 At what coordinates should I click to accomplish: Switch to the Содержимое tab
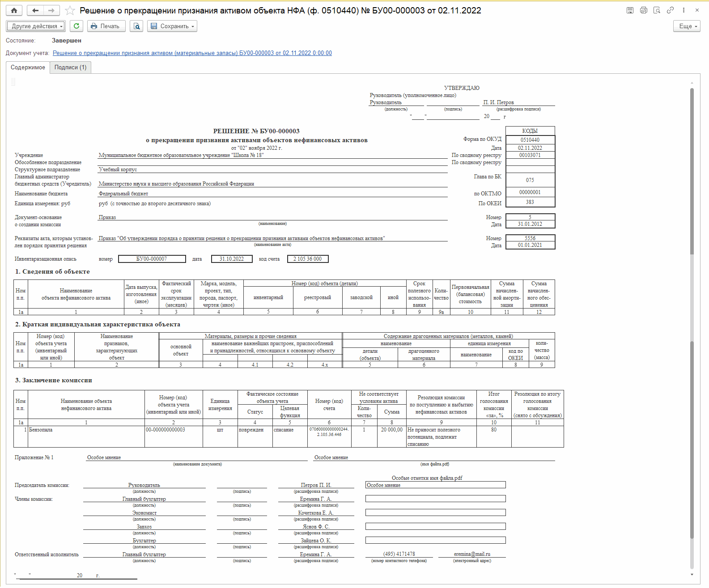tap(28, 68)
